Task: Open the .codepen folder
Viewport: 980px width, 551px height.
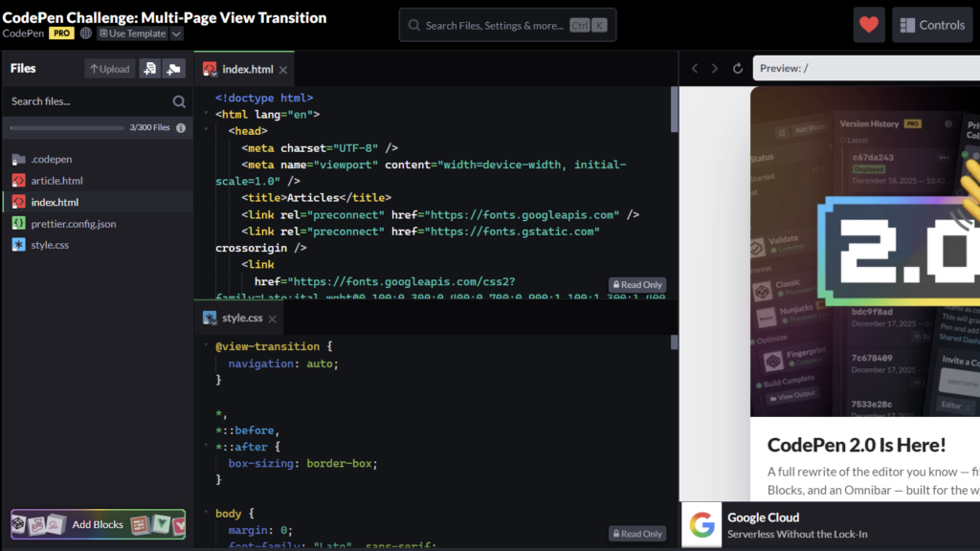Action: [x=98, y=160]
